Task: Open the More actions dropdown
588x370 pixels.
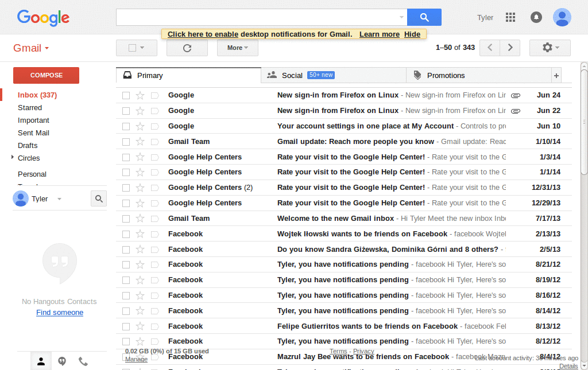Action: (237, 48)
